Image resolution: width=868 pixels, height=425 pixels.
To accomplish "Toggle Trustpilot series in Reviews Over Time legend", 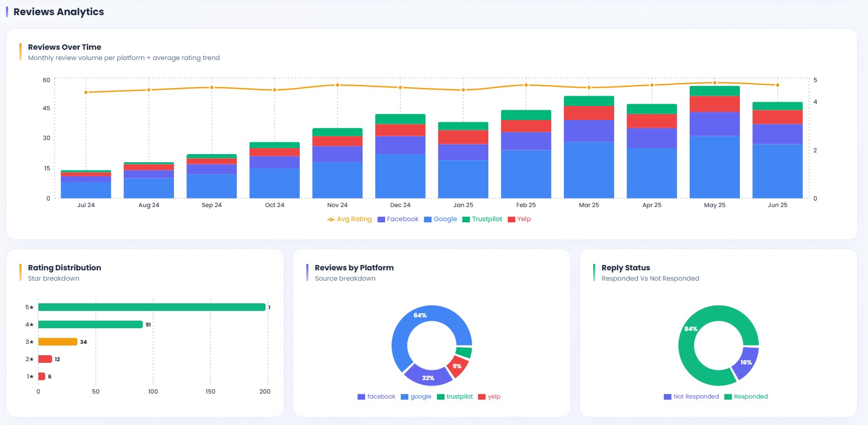I will (482, 219).
